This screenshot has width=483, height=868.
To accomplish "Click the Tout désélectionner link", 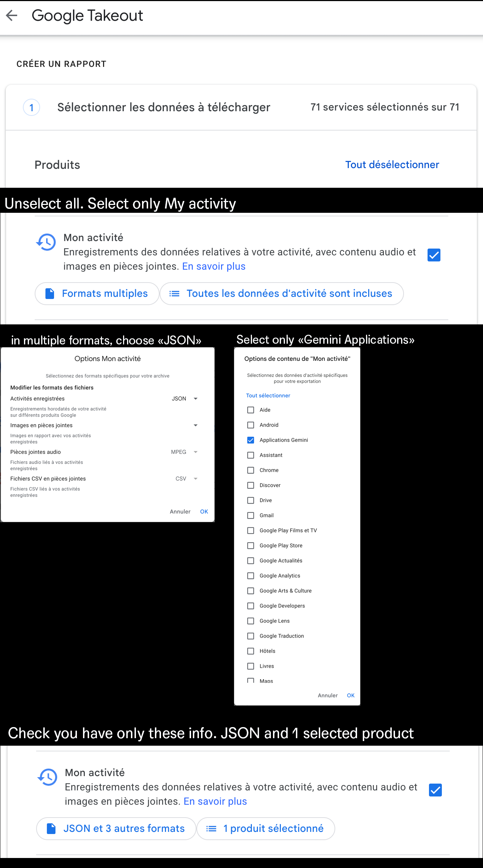I will 392,165.
